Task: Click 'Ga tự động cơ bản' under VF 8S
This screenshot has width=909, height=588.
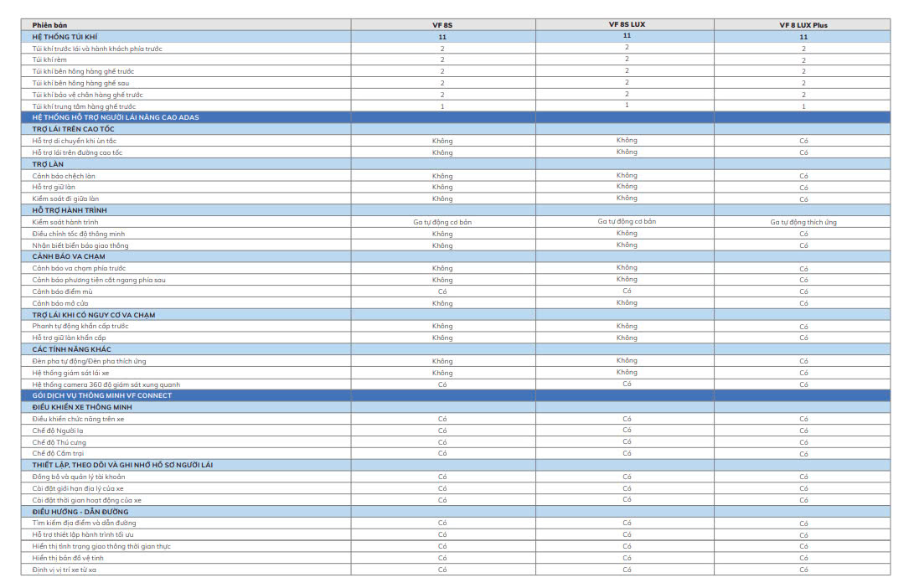Action: pyautogui.click(x=442, y=222)
